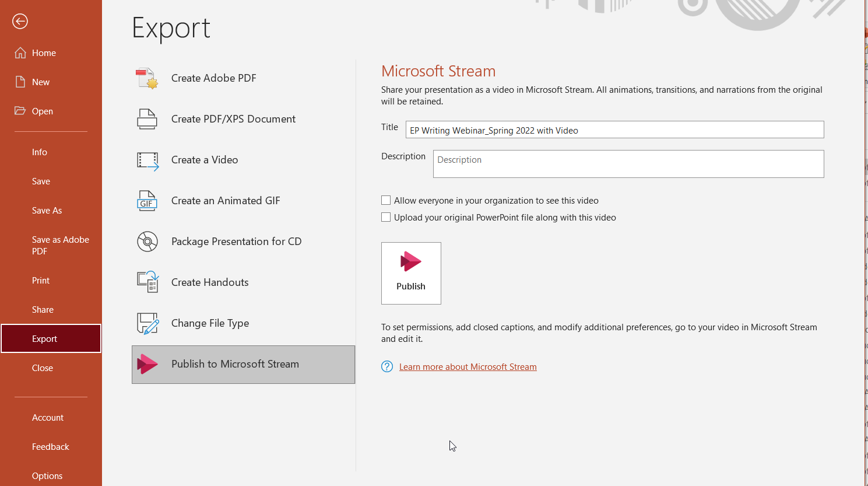The height and width of the screenshot is (486, 868).
Task: Click the Home house icon
Action: (20, 53)
